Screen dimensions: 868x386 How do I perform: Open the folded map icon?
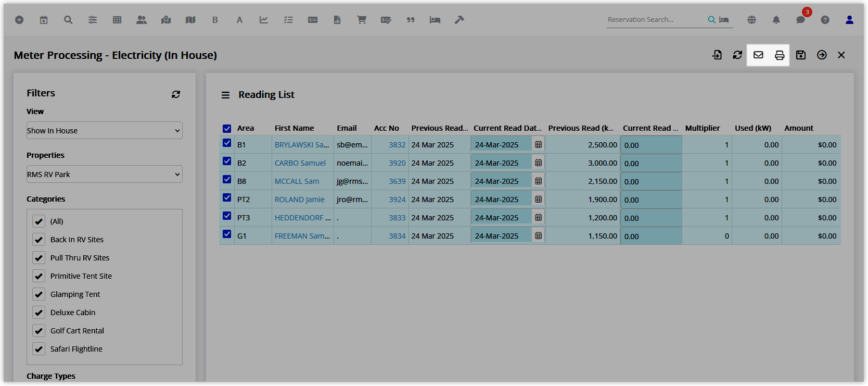point(190,20)
